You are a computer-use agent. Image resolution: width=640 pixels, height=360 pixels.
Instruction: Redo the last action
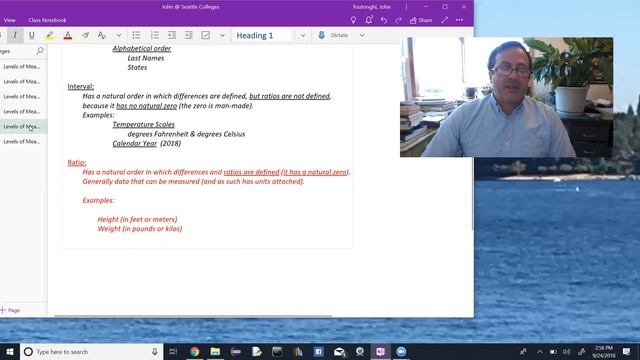click(x=398, y=20)
